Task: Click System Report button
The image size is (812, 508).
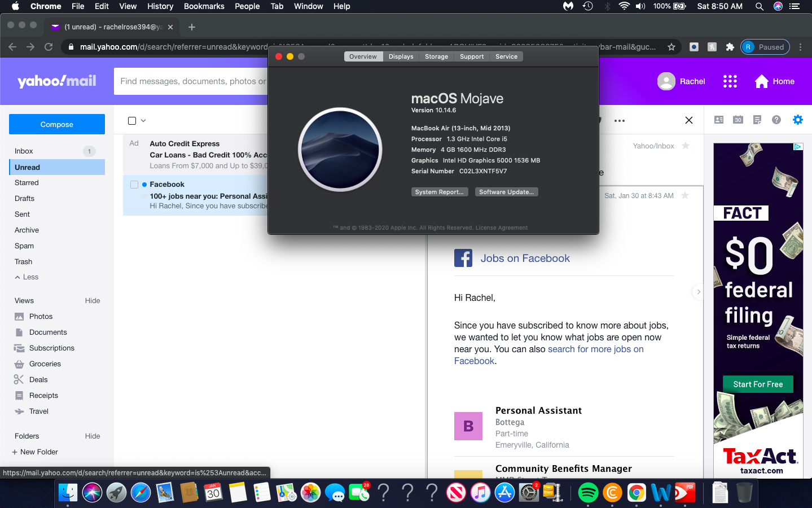Action: tap(439, 192)
